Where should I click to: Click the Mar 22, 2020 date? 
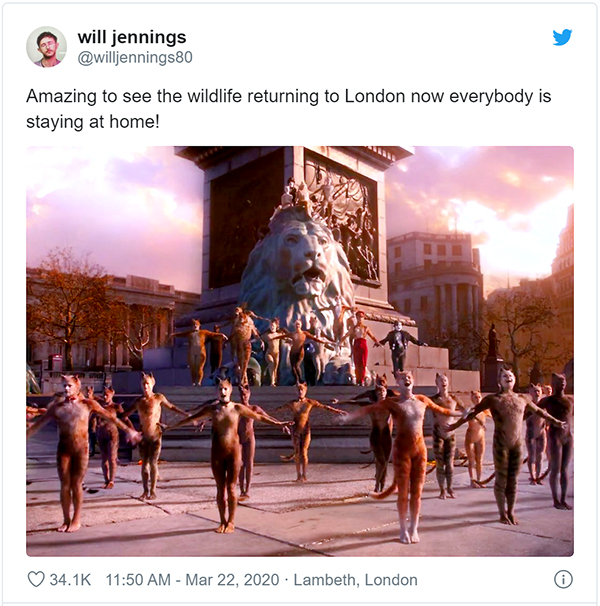click(x=232, y=580)
